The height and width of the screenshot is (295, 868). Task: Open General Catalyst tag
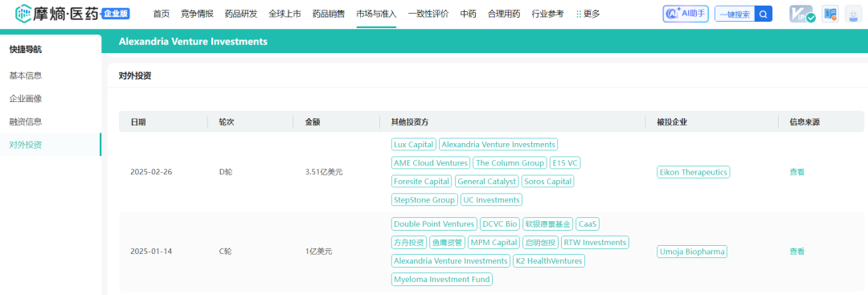[487, 181]
